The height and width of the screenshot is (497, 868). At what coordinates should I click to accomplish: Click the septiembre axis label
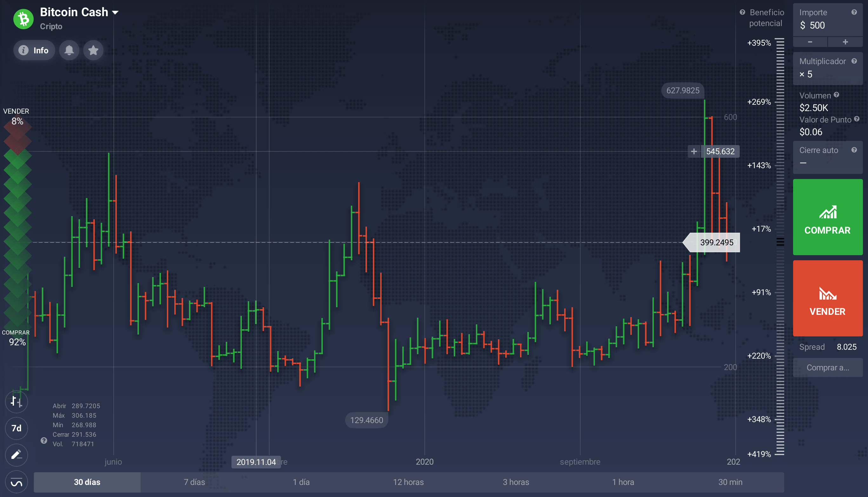pyautogui.click(x=580, y=462)
